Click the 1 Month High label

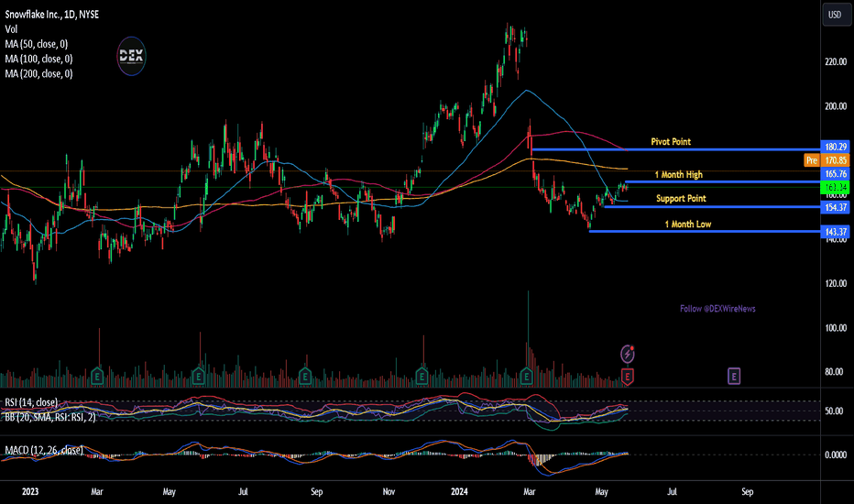pyautogui.click(x=679, y=175)
